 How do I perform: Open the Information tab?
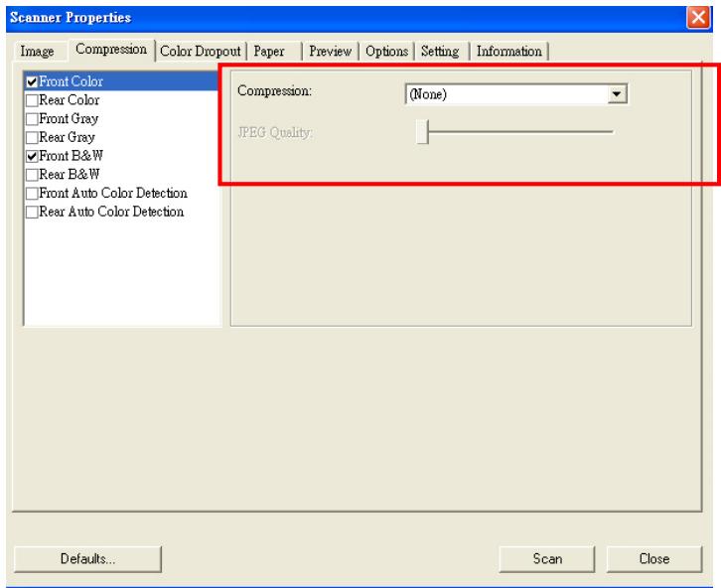(509, 52)
